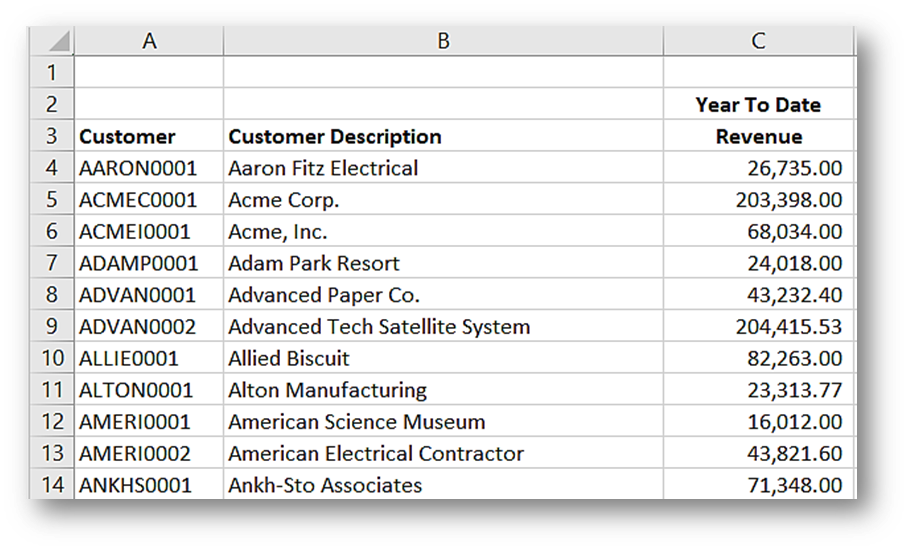Select column C header

(x=758, y=41)
